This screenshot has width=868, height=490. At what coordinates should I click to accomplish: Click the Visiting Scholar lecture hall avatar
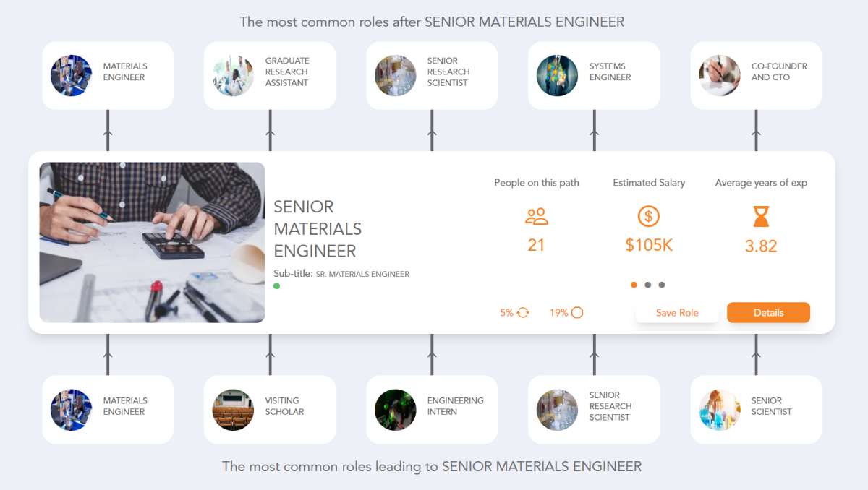pos(233,409)
